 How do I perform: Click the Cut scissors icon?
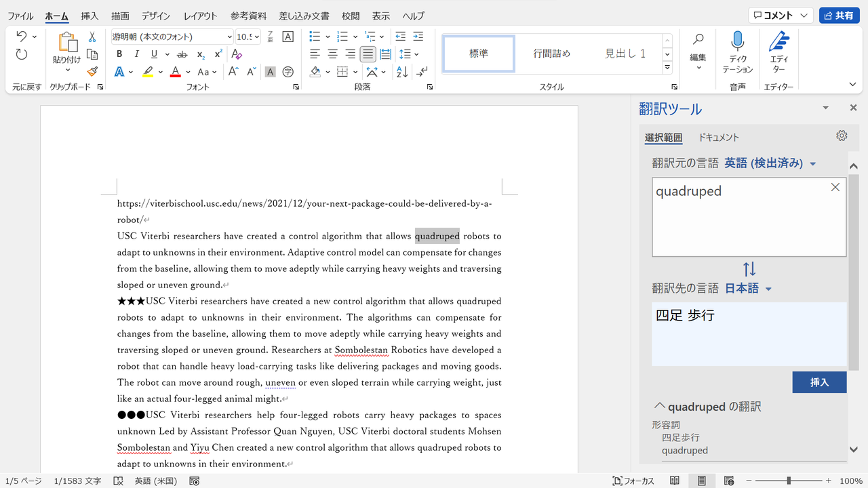click(92, 37)
